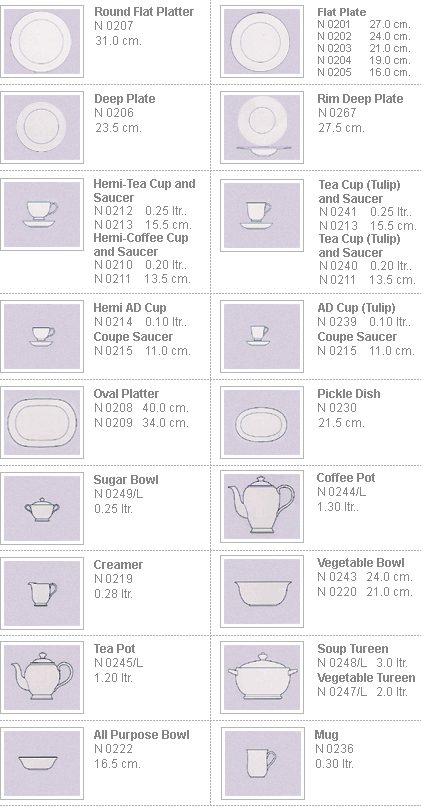This screenshot has width=421, height=806.
Task: Select the All Purpose Bowl image
Action: [x=42, y=764]
